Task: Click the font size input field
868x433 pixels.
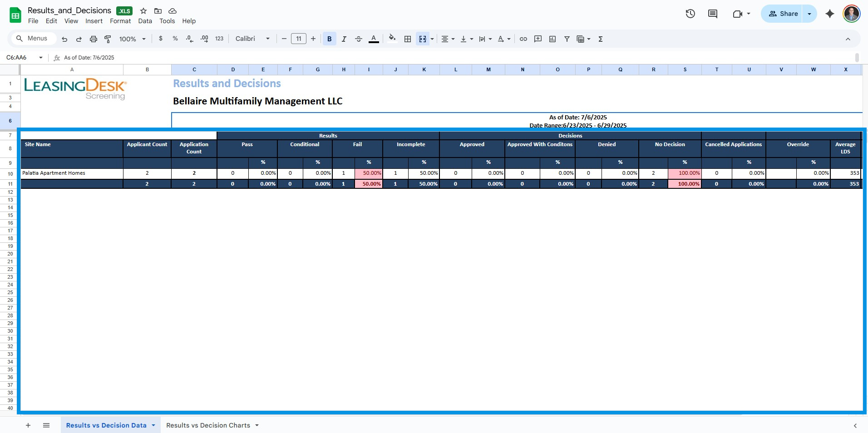Action: pyautogui.click(x=298, y=39)
